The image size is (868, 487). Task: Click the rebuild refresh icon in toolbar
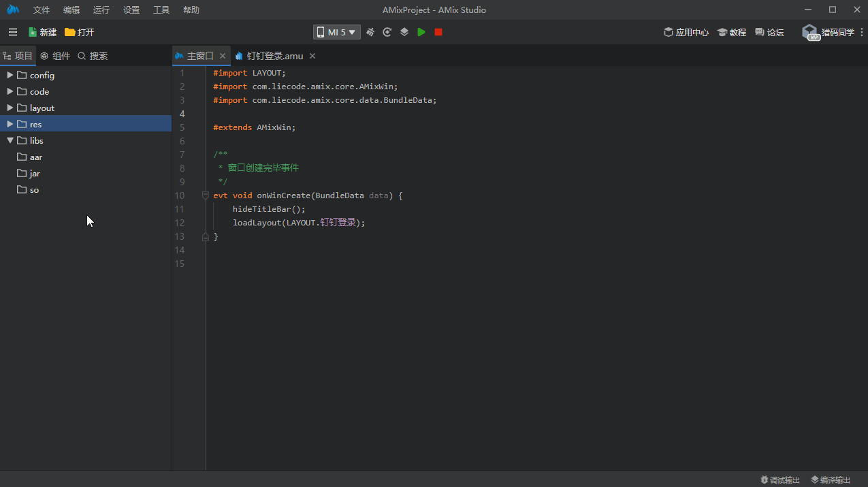(x=387, y=32)
